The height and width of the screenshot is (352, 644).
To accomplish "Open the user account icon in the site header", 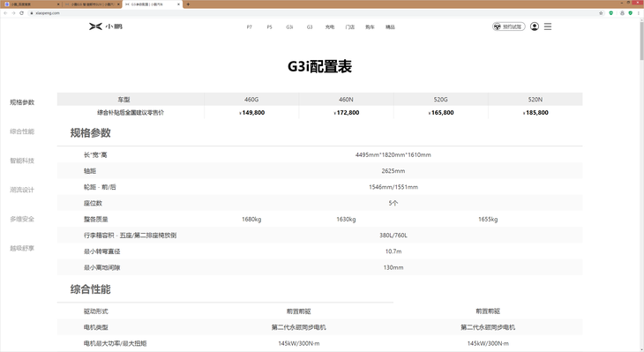I will pyautogui.click(x=535, y=26).
